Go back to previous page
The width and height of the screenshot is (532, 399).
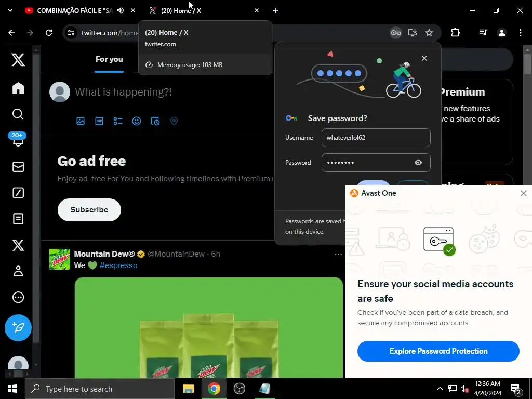pos(11,33)
